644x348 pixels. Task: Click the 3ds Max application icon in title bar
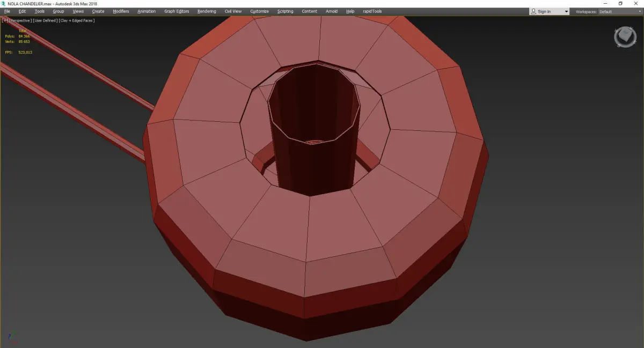click(x=3, y=3)
